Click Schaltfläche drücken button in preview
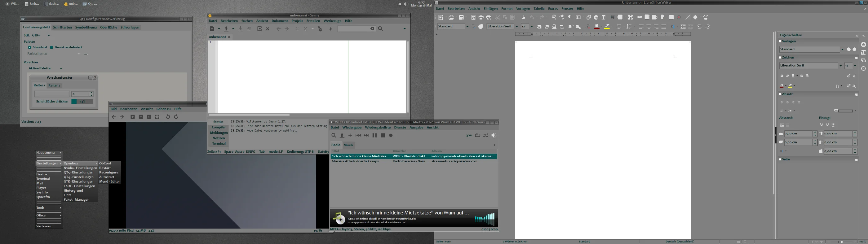This screenshot has width=868, height=244. click(x=52, y=101)
